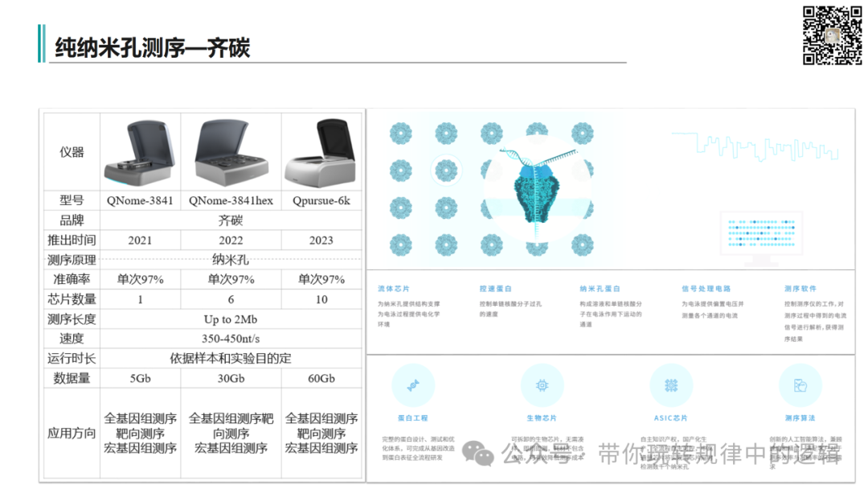
Task: Click the 生物芯片 circular chip icon
Action: pyautogui.click(x=542, y=385)
